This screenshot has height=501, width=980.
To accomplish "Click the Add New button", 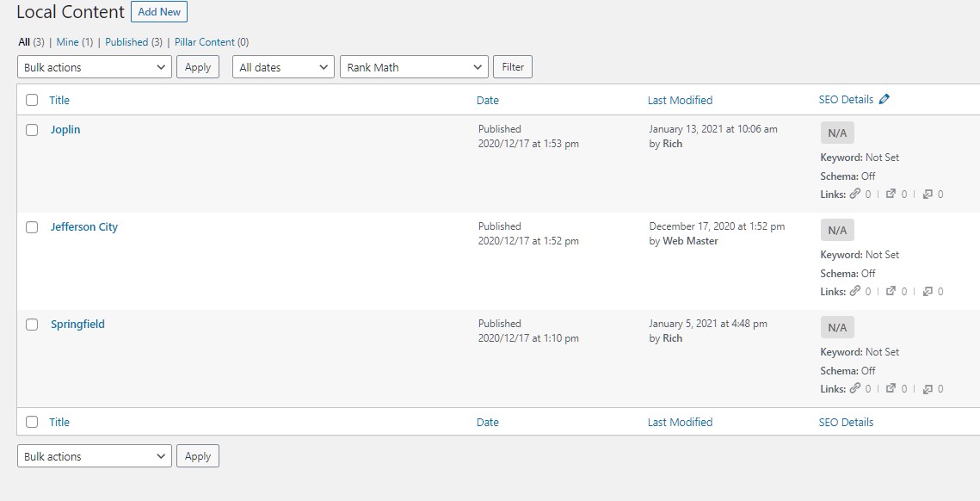I will coord(159,12).
